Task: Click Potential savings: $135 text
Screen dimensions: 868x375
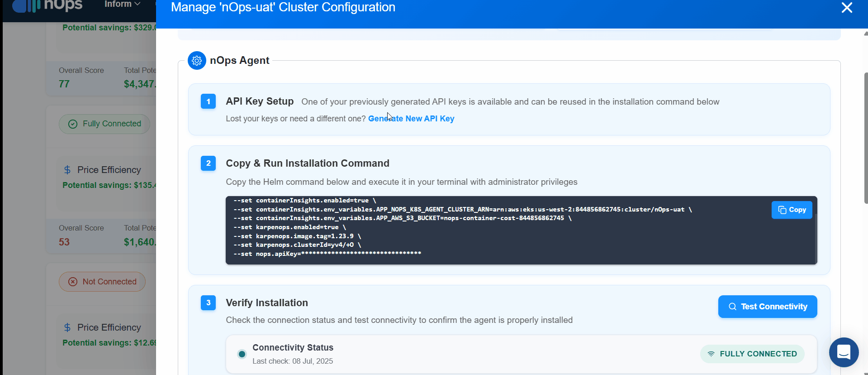Action: (109, 185)
